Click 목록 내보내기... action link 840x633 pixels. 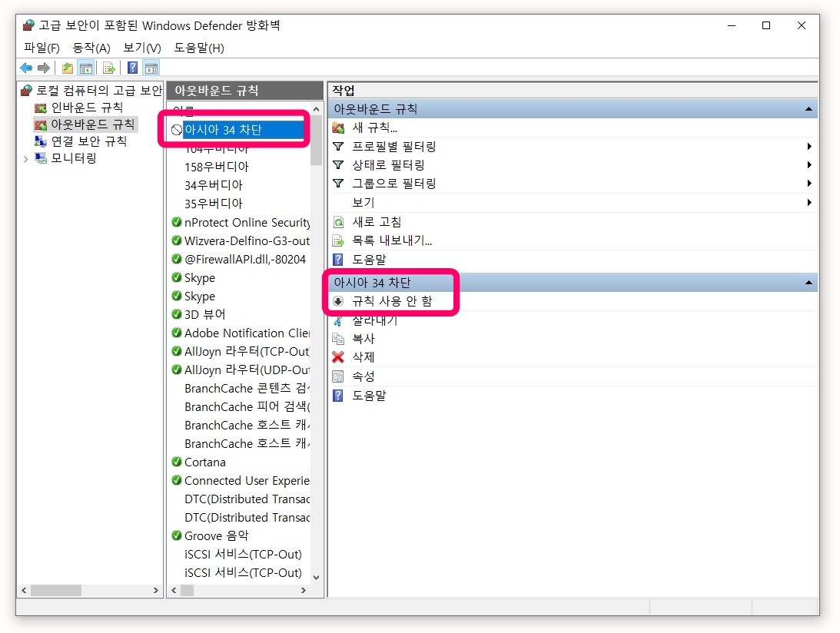pyautogui.click(x=392, y=240)
